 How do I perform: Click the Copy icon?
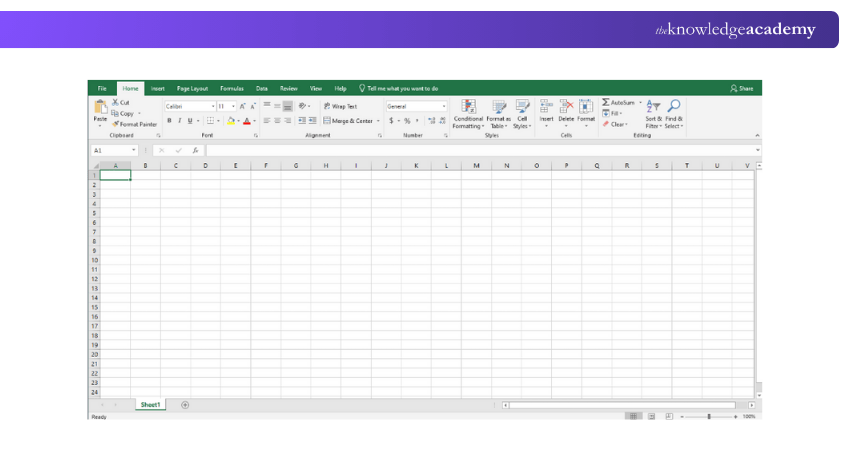[x=115, y=113]
